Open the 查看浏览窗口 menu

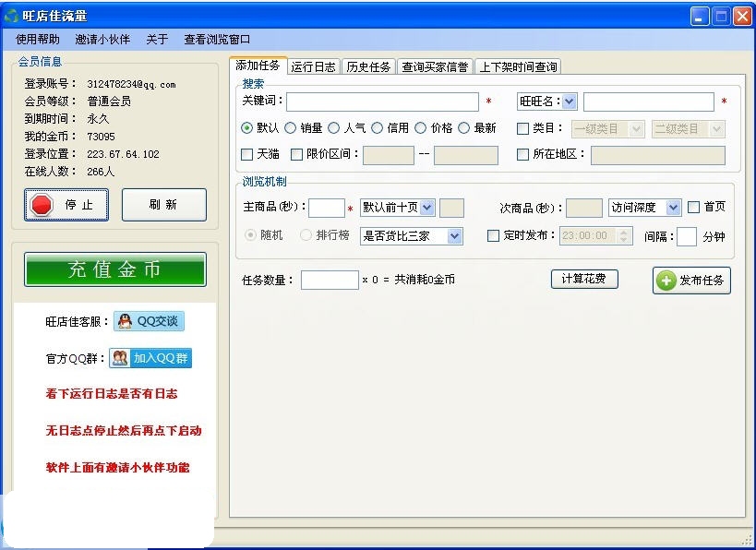tap(217, 40)
